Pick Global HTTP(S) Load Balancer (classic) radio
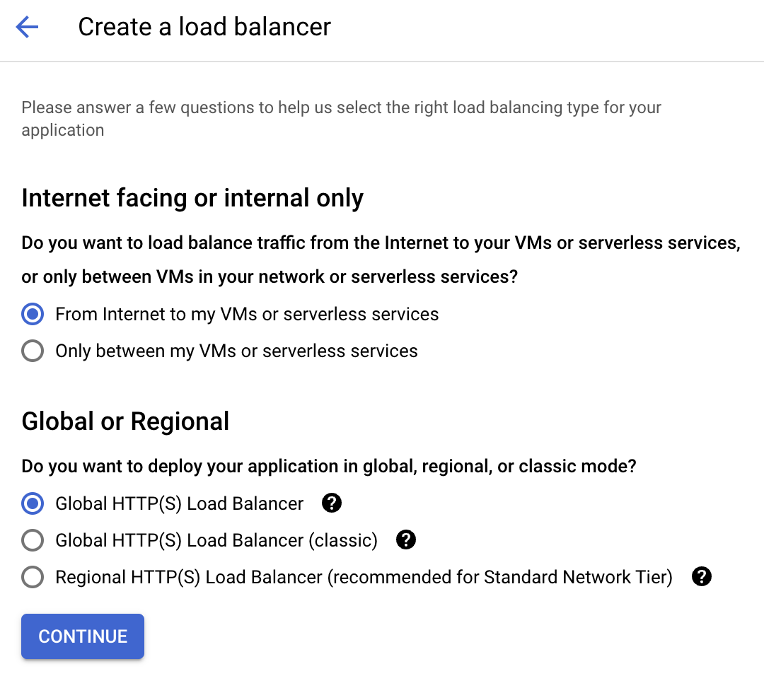The image size is (764, 700). [33, 540]
